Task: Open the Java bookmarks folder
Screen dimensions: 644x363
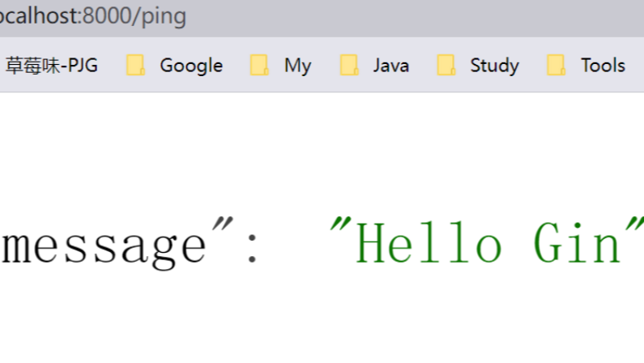Action: click(374, 66)
